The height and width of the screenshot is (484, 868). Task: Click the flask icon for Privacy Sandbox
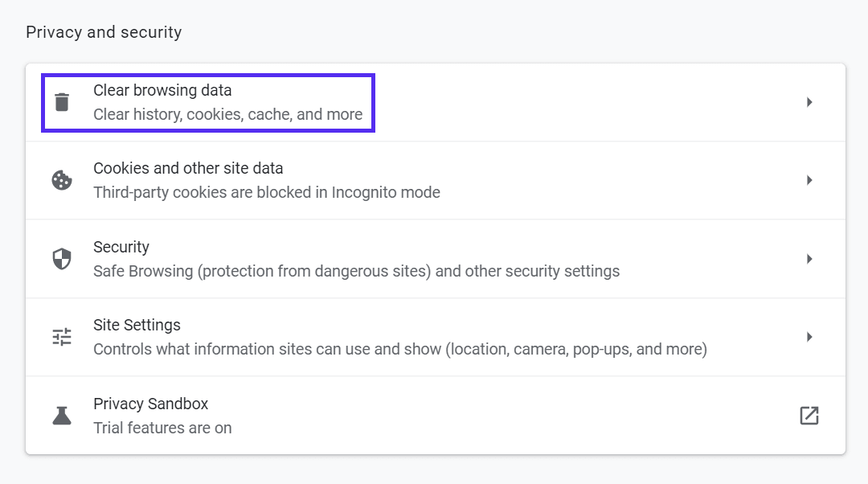click(x=62, y=415)
